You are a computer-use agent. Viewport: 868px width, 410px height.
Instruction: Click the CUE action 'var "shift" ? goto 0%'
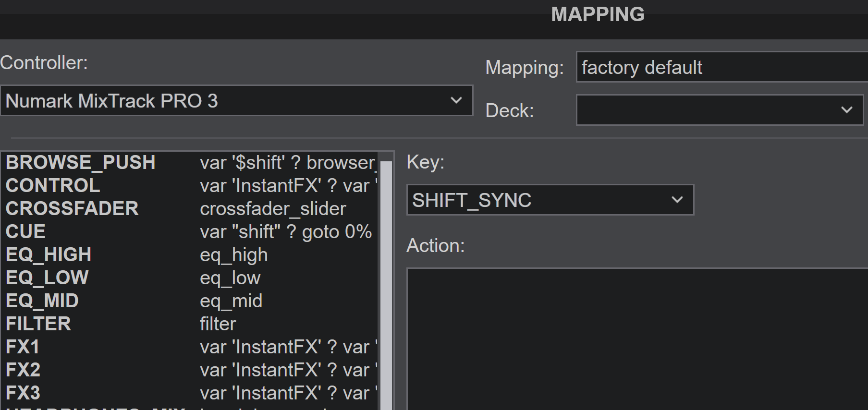[286, 232]
